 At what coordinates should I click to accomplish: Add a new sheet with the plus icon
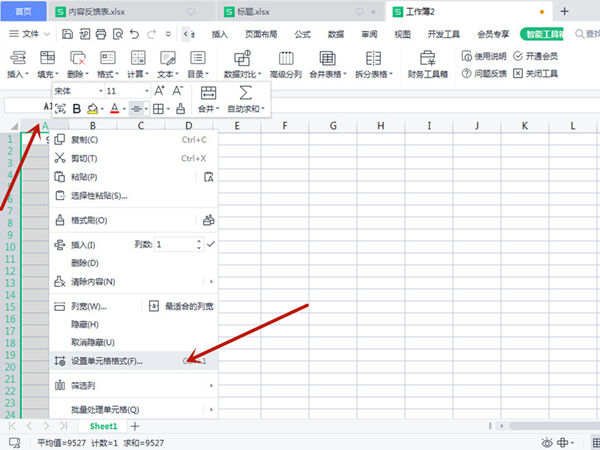(x=135, y=426)
